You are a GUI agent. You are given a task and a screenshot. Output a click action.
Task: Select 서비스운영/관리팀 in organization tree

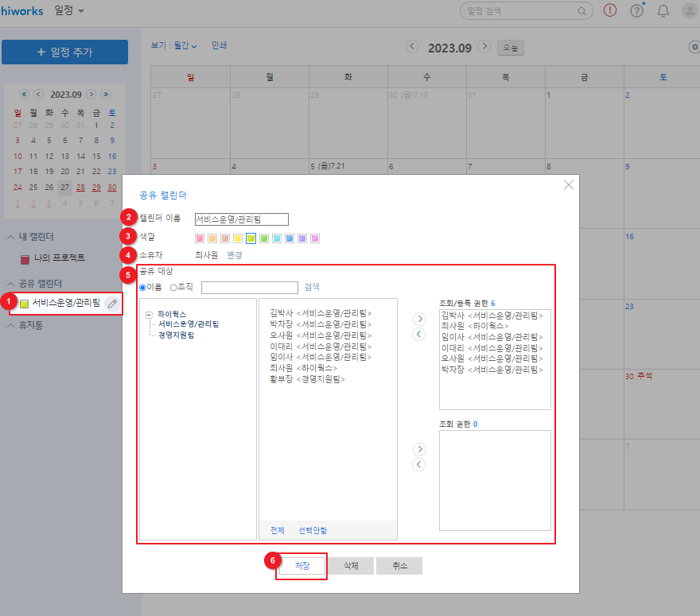[189, 324]
